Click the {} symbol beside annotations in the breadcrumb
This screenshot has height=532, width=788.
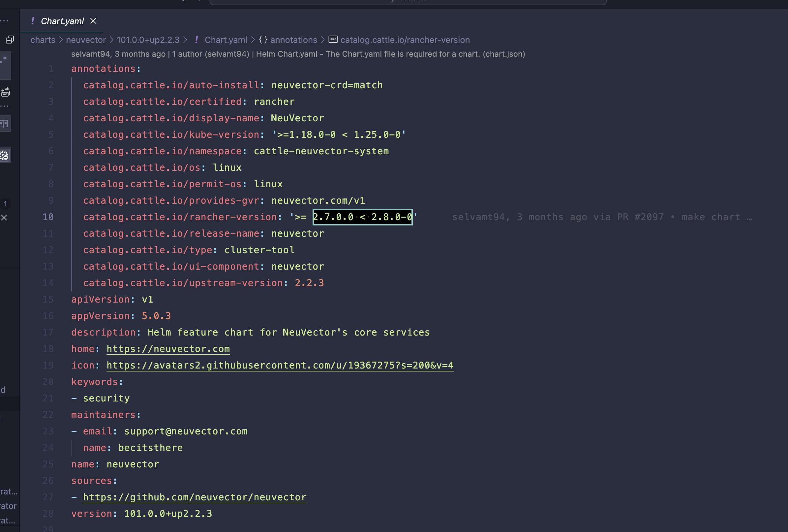(263, 40)
